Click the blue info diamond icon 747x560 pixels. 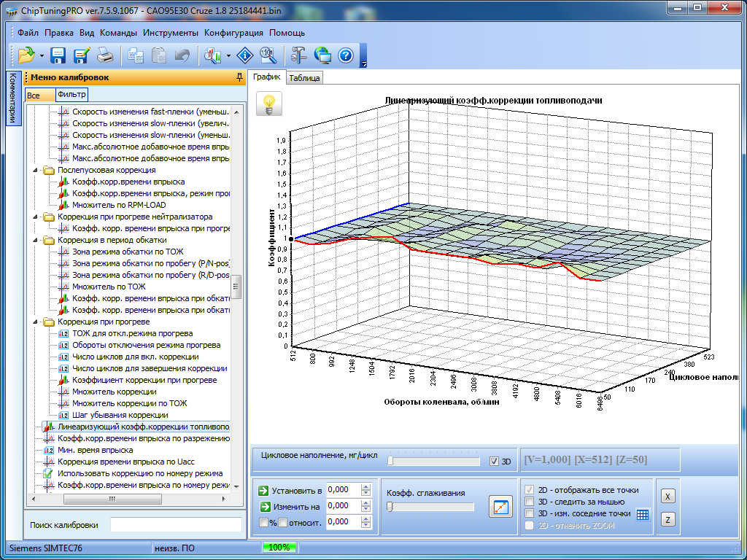[x=245, y=55]
